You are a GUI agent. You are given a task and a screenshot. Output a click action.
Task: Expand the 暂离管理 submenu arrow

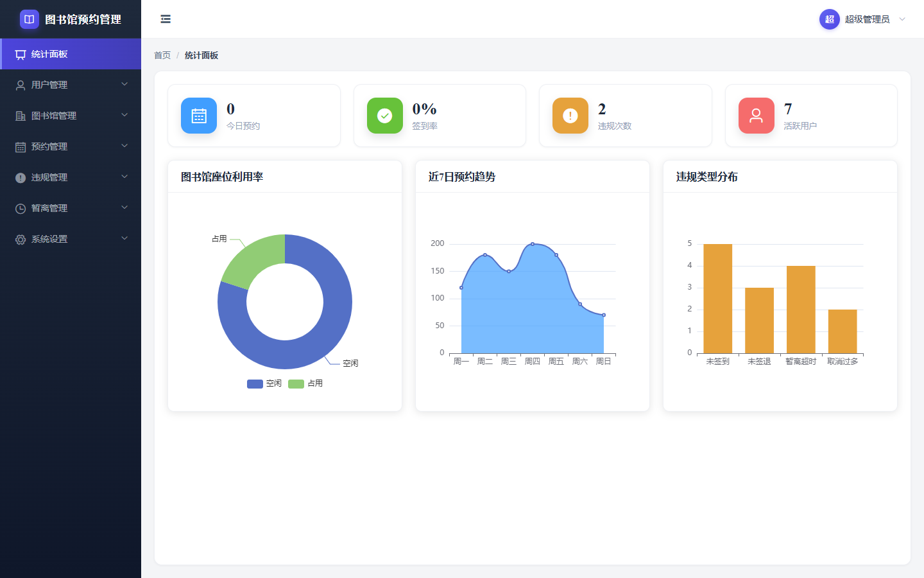(124, 207)
